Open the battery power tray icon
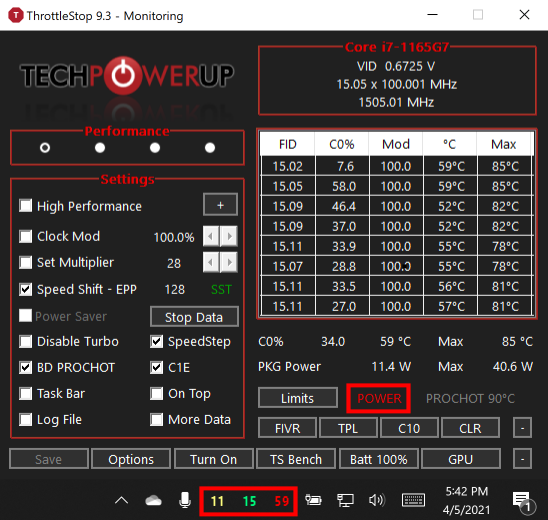This screenshot has height=520, width=548. (x=313, y=500)
